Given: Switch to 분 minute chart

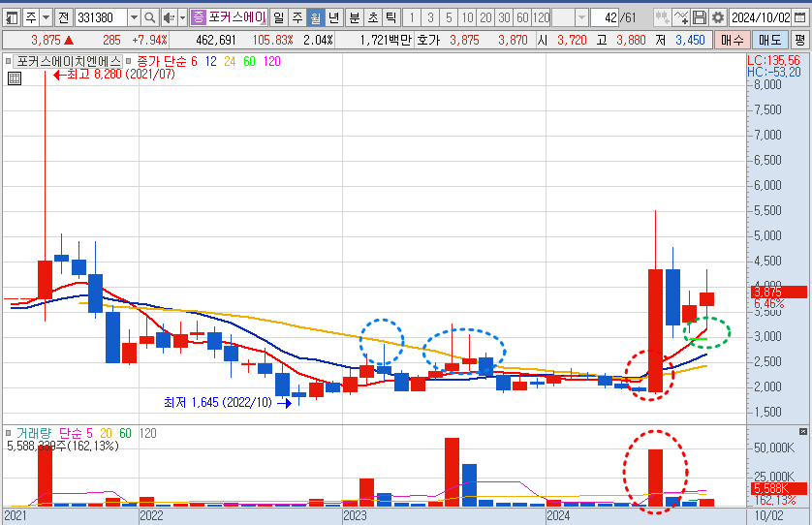Looking at the screenshot, I should tap(355, 18).
